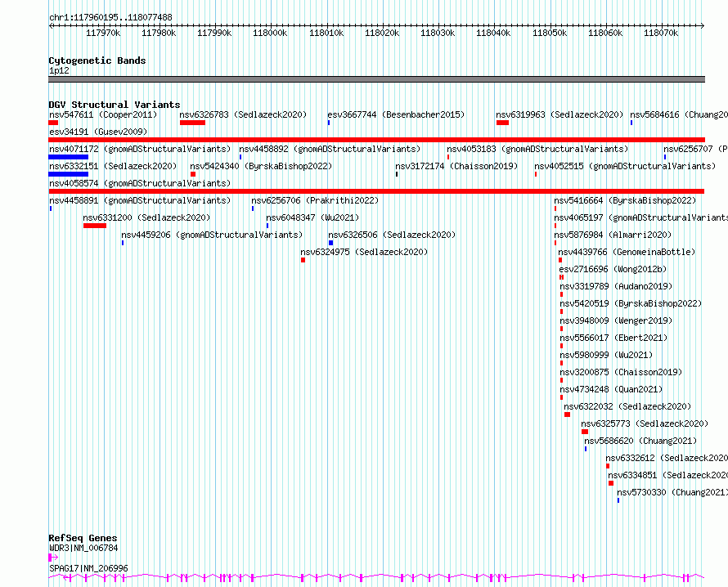Select the blue nsv4071172 variant bar

tap(68, 157)
